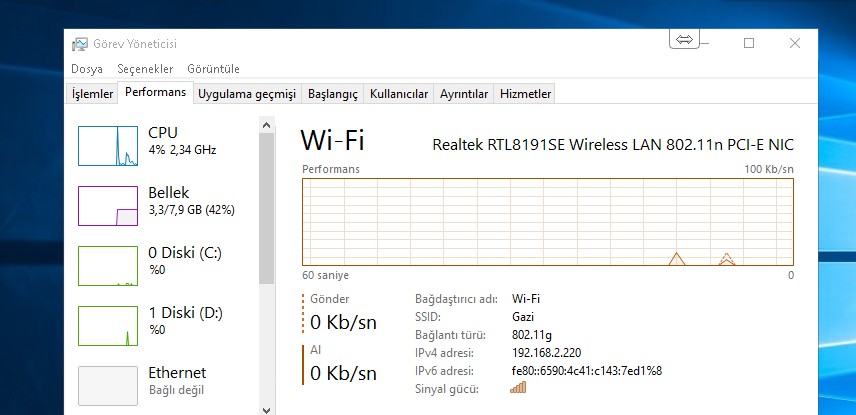Click the SSID value Gazi
This screenshot has width=856, height=415.
pos(523,317)
